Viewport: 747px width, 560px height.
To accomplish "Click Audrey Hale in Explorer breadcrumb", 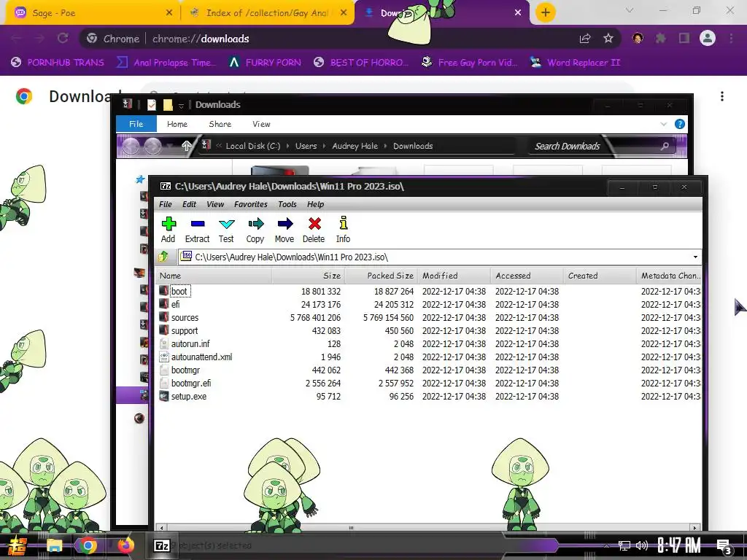I will coord(355,146).
